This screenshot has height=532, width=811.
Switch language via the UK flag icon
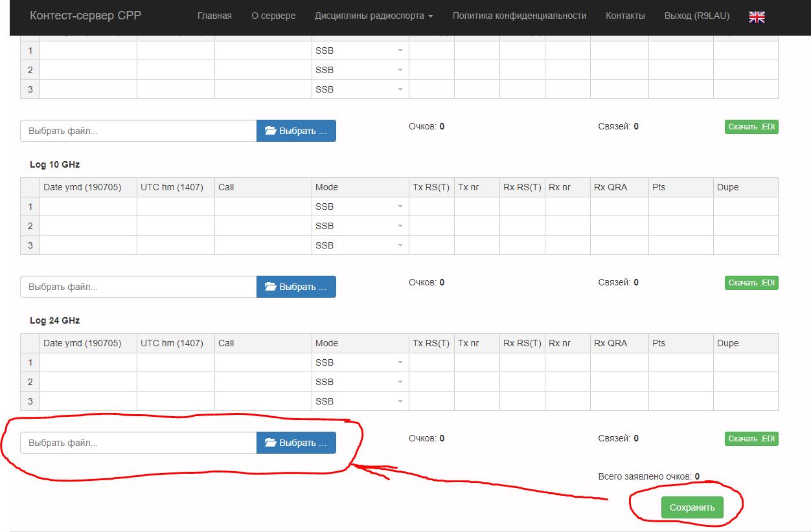[x=757, y=17]
